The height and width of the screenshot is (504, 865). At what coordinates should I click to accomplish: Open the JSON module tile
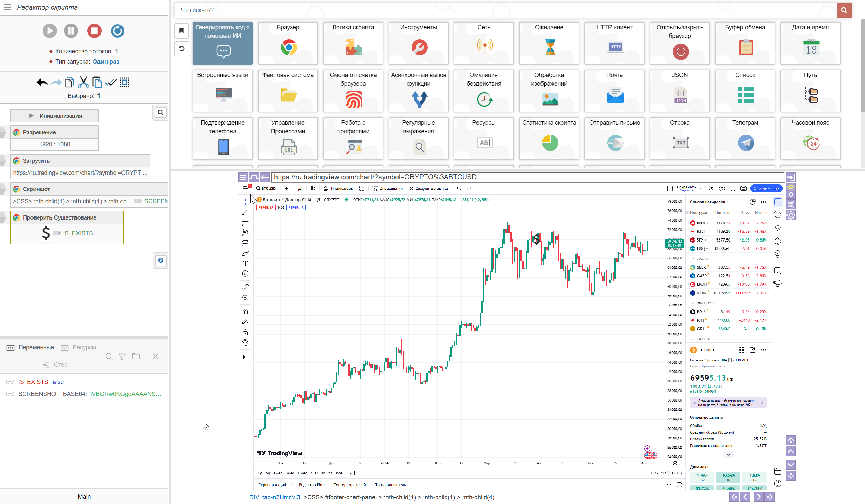679,91
